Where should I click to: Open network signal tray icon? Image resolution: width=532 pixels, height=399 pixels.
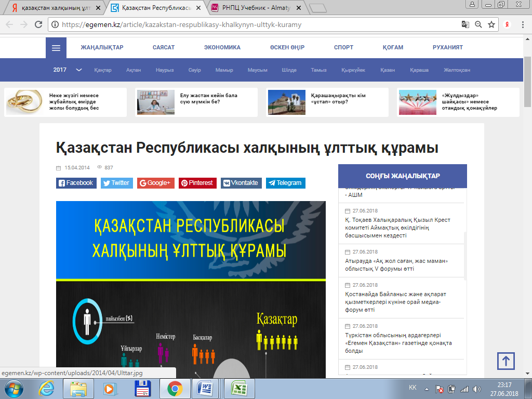464,389
